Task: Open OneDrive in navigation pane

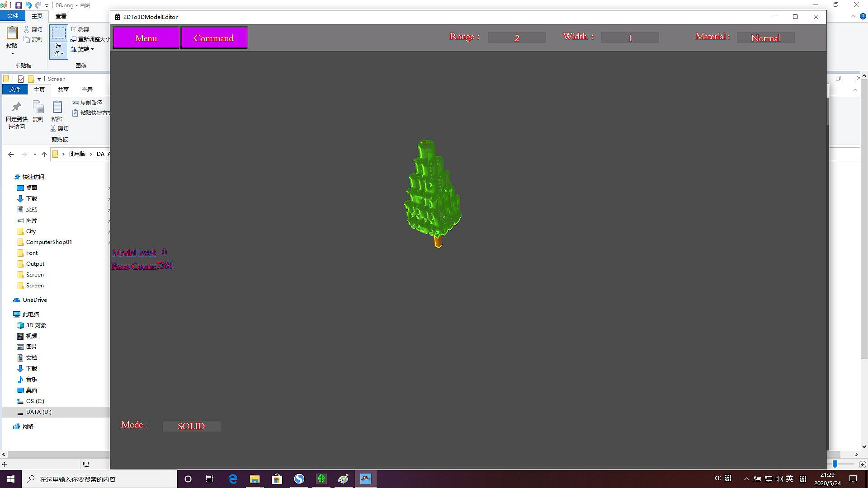Action: tap(34, 300)
